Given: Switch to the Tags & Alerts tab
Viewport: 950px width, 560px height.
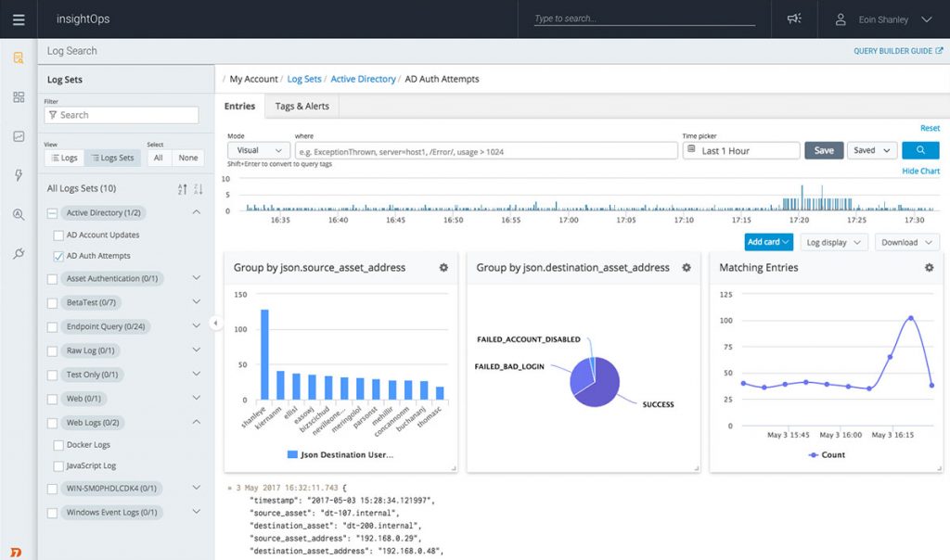Looking at the screenshot, I should pyautogui.click(x=302, y=106).
